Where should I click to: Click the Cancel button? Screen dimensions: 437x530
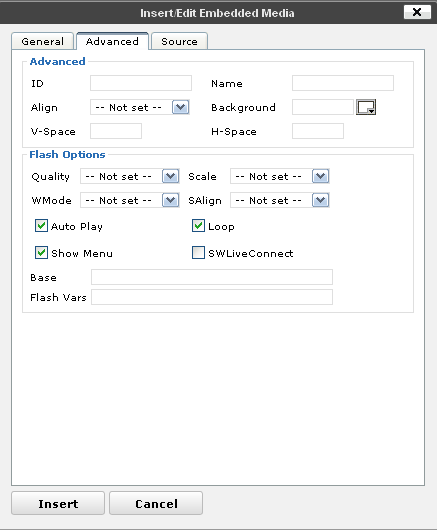click(156, 503)
